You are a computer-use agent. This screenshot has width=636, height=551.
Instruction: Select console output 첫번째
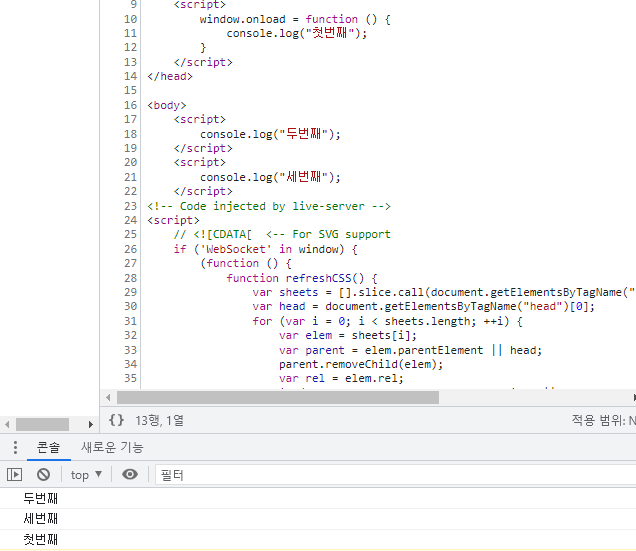(x=41, y=539)
